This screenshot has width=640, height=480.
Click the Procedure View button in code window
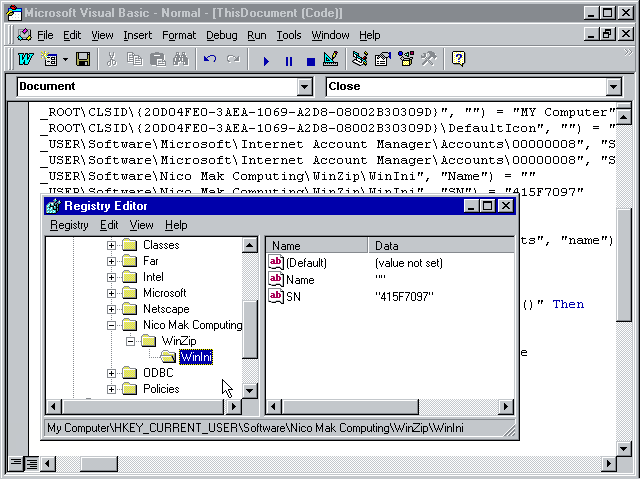[16, 463]
